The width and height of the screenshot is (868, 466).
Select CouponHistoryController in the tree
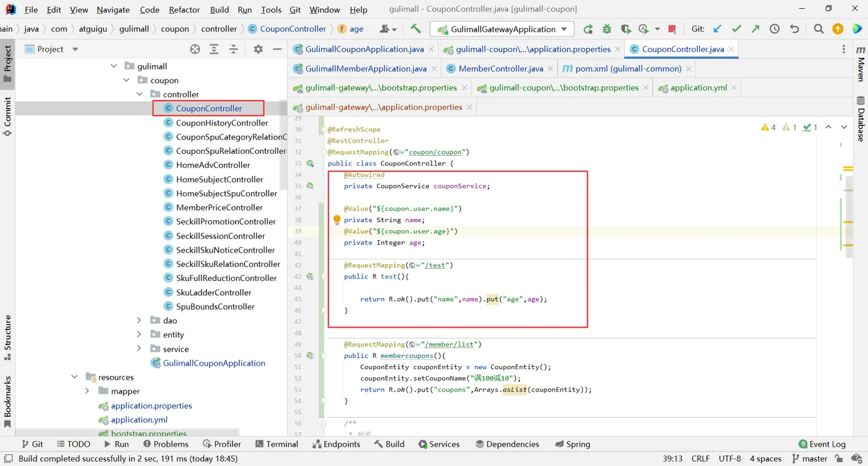point(222,122)
